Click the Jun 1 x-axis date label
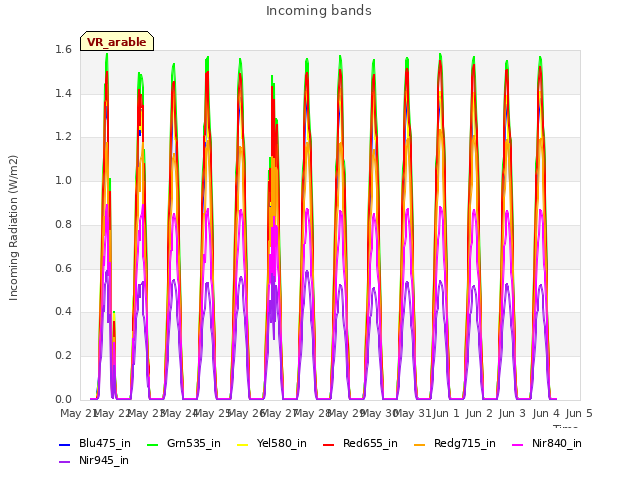640x480 pixels. click(446, 413)
